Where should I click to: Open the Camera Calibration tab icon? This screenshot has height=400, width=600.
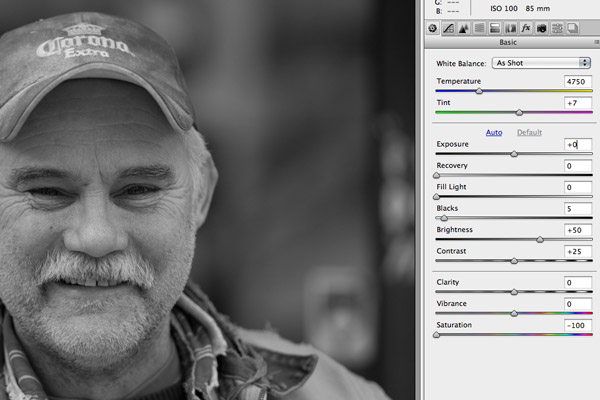pyautogui.click(x=541, y=28)
